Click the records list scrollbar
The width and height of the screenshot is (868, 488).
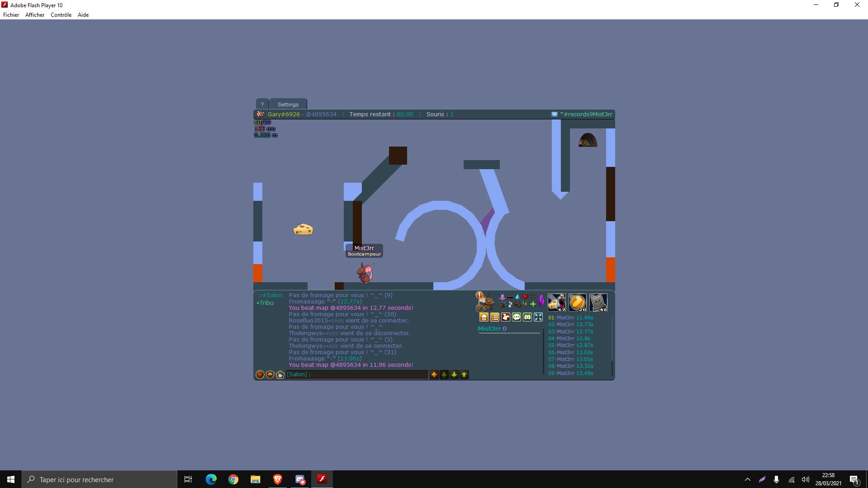point(612,346)
